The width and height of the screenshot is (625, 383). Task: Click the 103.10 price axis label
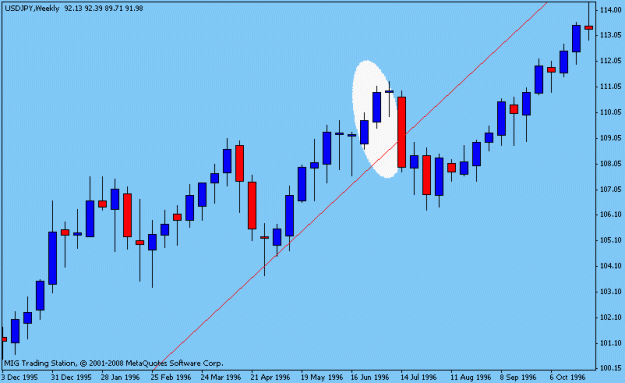point(611,292)
